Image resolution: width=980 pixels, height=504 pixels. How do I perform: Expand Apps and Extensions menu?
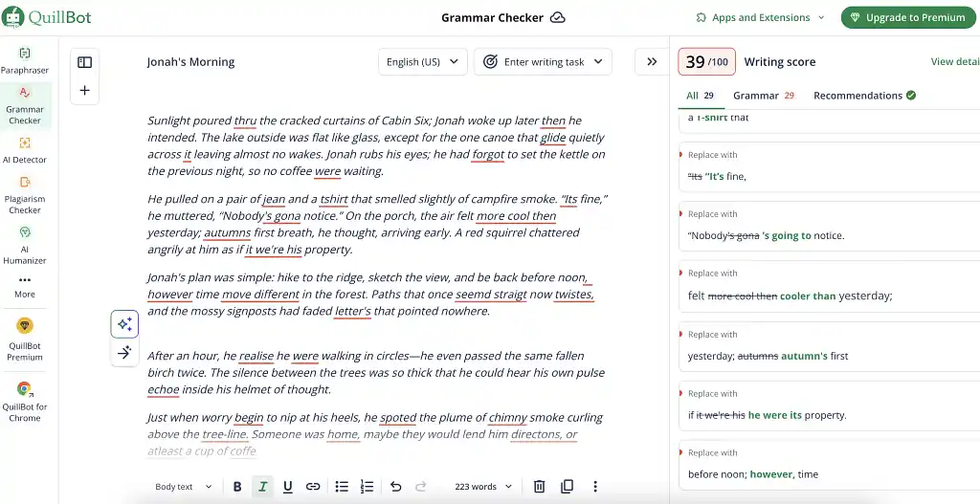(761, 17)
